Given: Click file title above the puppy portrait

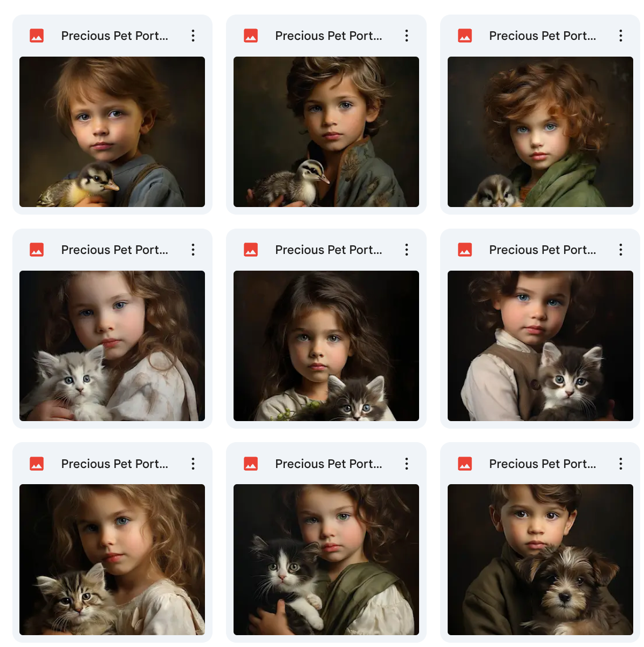Looking at the screenshot, I should (x=542, y=464).
